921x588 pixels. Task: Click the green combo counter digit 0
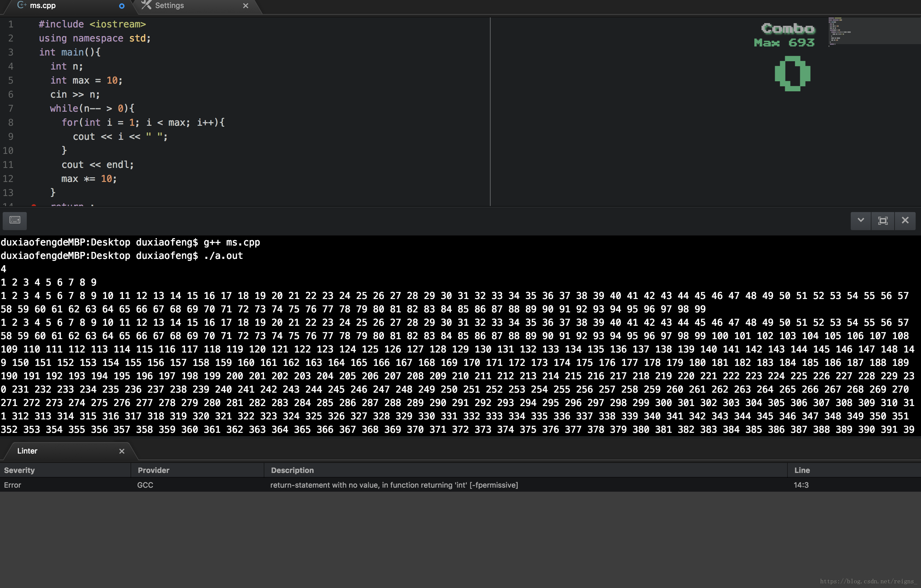[x=792, y=73]
